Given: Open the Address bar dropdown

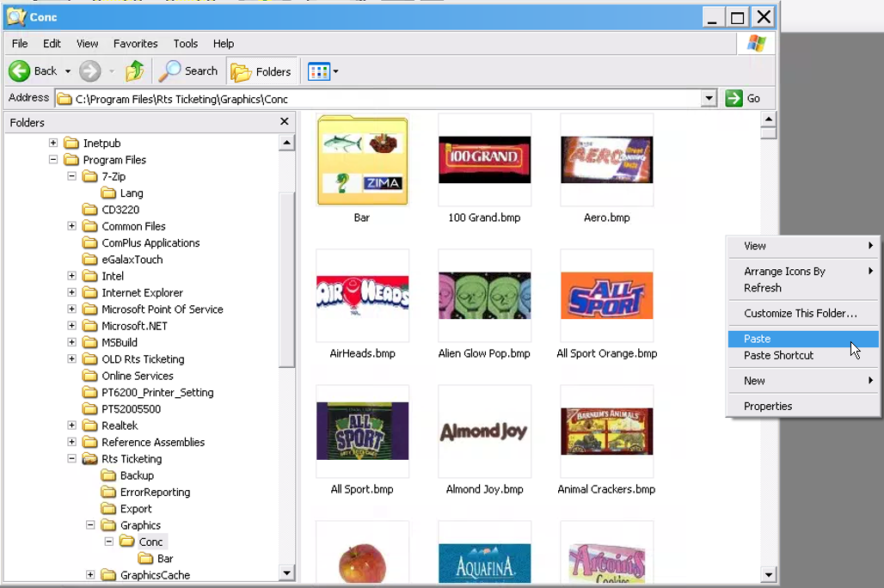Looking at the screenshot, I should coord(709,99).
